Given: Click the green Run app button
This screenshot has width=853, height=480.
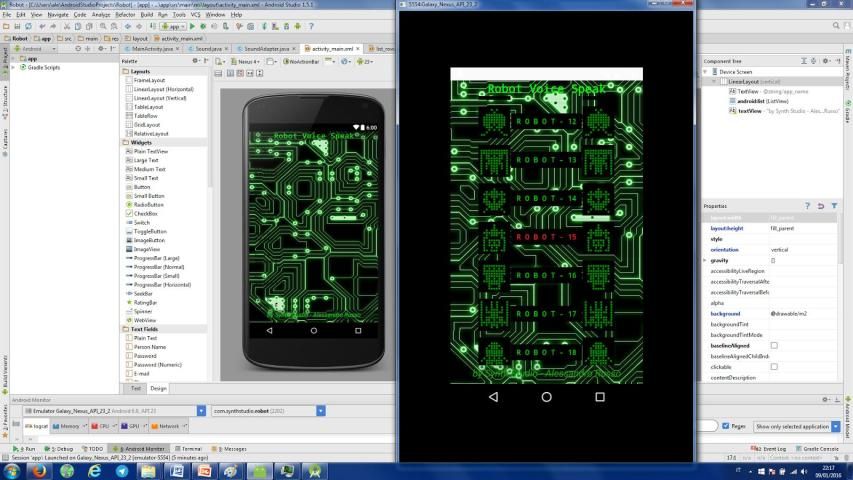Looking at the screenshot, I should pyautogui.click(x=193, y=26).
